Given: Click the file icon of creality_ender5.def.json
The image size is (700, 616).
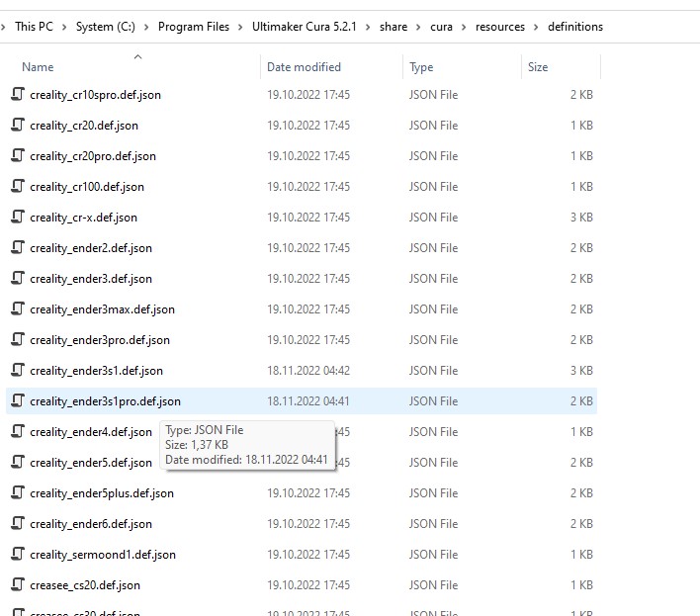Looking at the screenshot, I should 18,462.
